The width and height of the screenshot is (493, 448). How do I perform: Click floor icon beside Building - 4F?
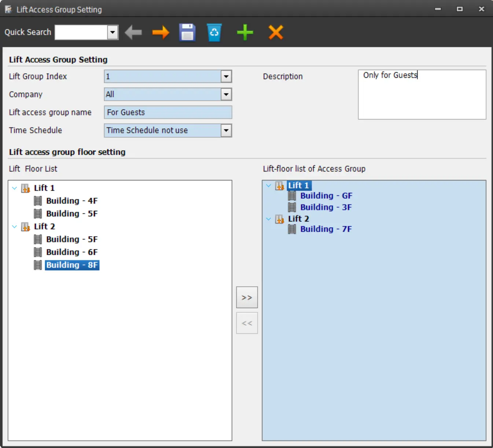[38, 201]
